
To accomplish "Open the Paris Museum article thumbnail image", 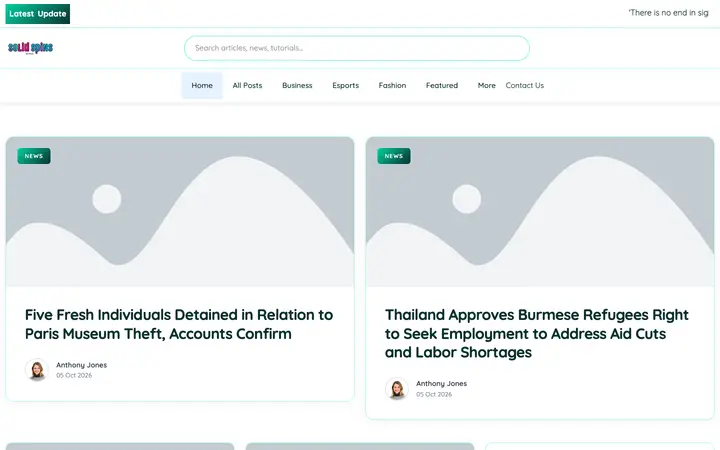I will coord(180,212).
